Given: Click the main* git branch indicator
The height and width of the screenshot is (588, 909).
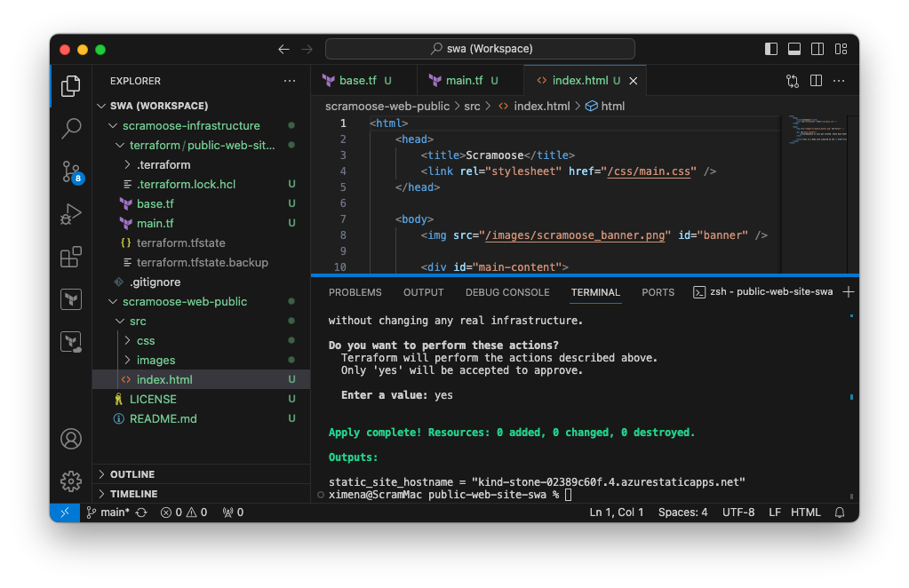Looking at the screenshot, I should pyautogui.click(x=108, y=513).
